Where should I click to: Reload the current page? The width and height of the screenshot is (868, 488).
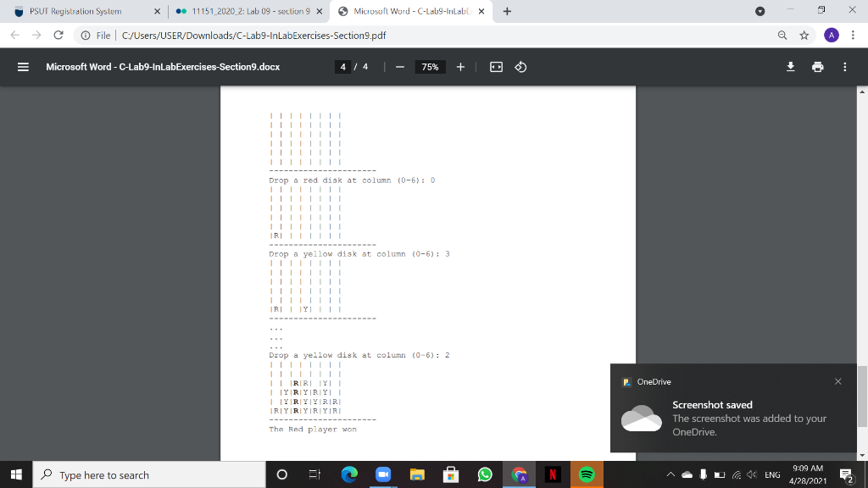point(57,36)
